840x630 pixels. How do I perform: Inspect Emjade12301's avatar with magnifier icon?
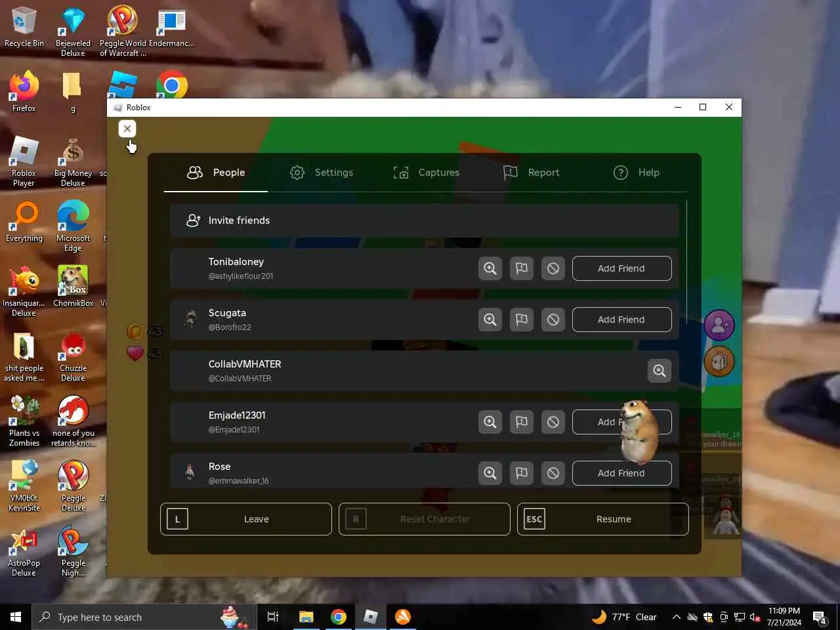[490, 422]
